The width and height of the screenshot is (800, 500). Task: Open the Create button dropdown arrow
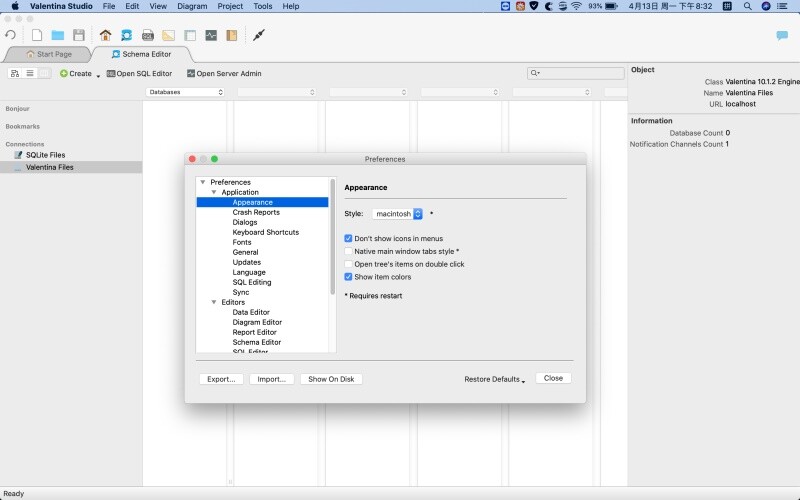[98, 75]
